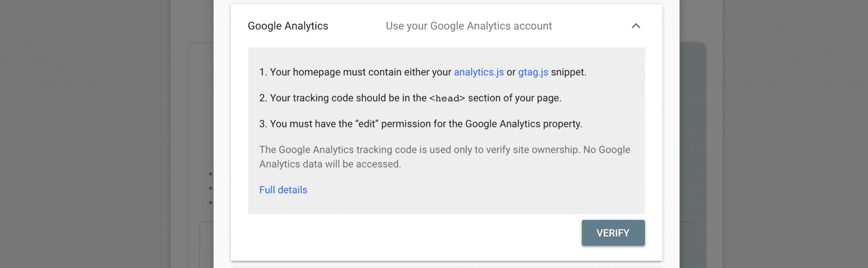Activate verification via the VERIFY control
Viewport: 868px width, 268px height.
pos(613,232)
